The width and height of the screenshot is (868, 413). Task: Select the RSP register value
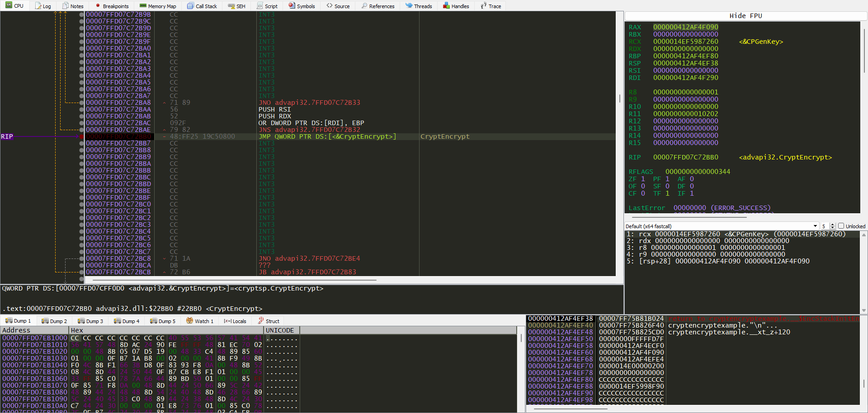(685, 63)
